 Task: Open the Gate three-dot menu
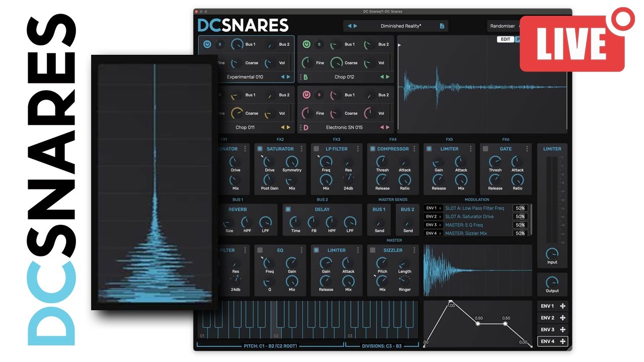tap(527, 149)
